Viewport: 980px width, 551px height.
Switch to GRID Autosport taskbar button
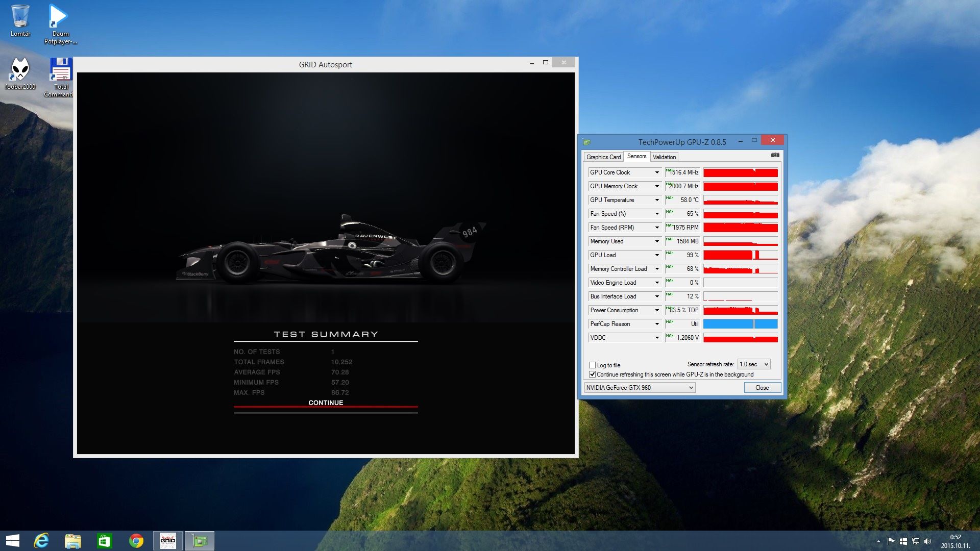[168, 541]
